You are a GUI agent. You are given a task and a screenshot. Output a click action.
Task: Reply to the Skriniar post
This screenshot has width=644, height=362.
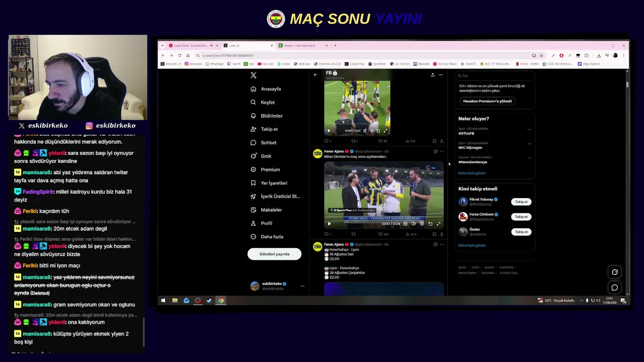click(327, 234)
